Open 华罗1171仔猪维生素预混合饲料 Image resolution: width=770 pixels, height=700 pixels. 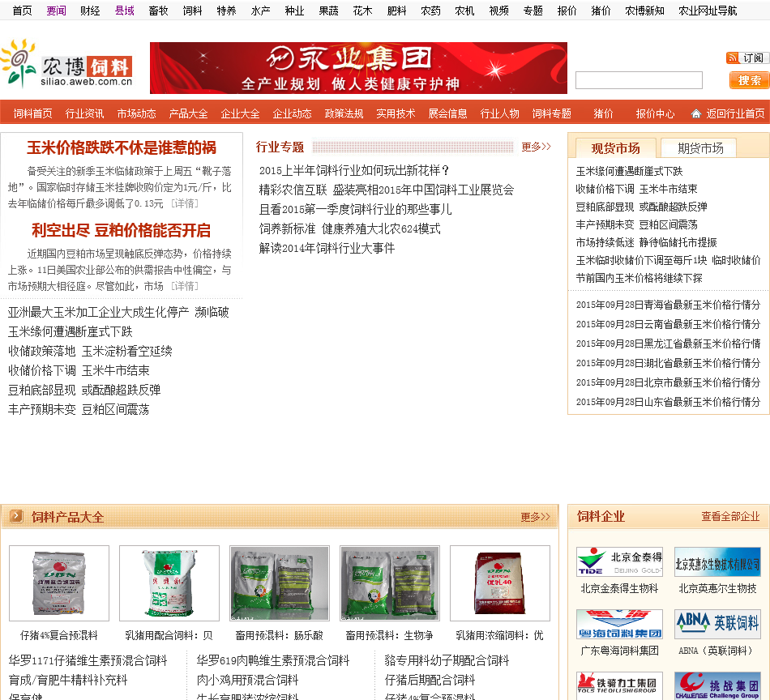pyautogui.click(x=88, y=660)
